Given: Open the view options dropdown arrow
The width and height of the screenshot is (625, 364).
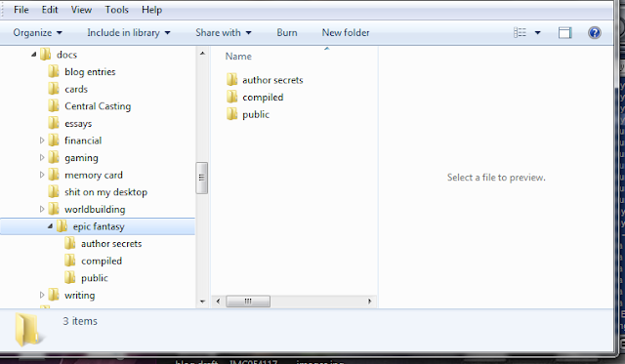Looking at the screenshot, I should click(537, 32).
